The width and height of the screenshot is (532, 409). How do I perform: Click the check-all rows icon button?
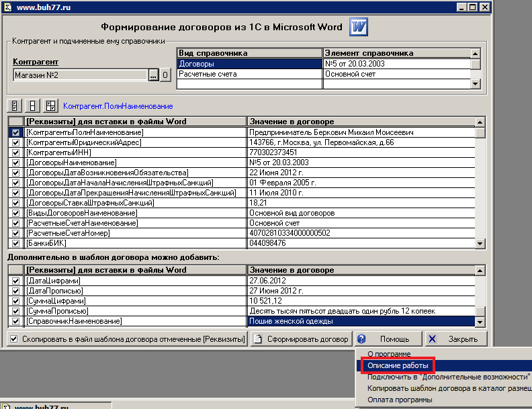click(13, 105)
